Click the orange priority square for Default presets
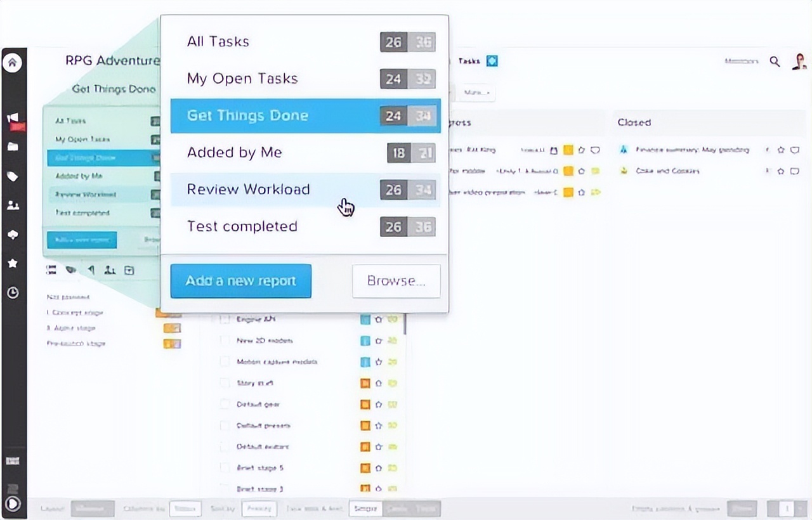Viewport: 812px width, 520px height. pos(365,426)
